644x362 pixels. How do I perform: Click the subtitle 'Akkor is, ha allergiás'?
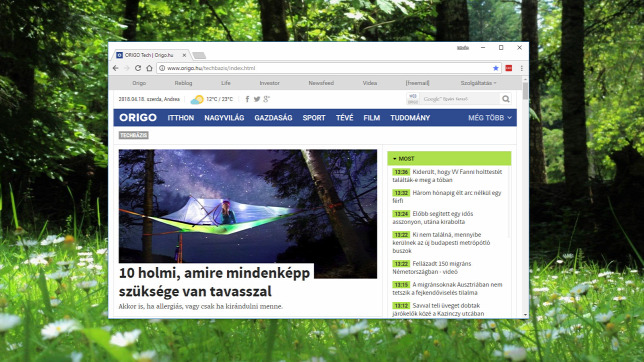(x=201, y=307)
